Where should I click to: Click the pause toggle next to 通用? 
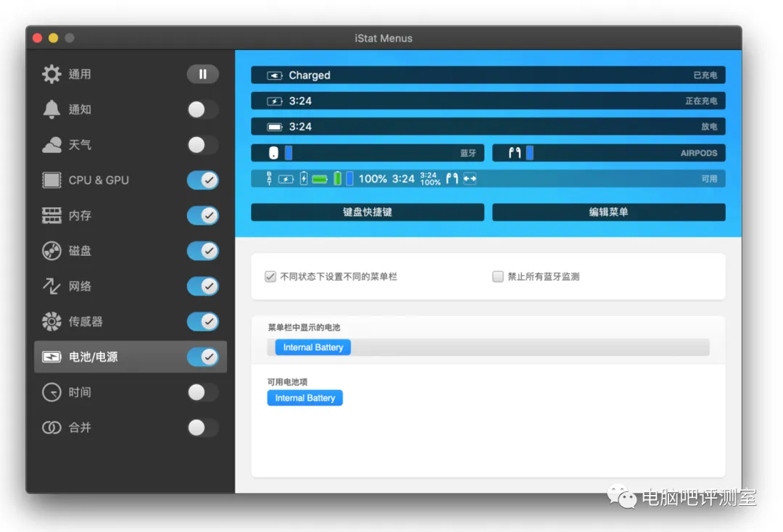[x=202, y=75]
